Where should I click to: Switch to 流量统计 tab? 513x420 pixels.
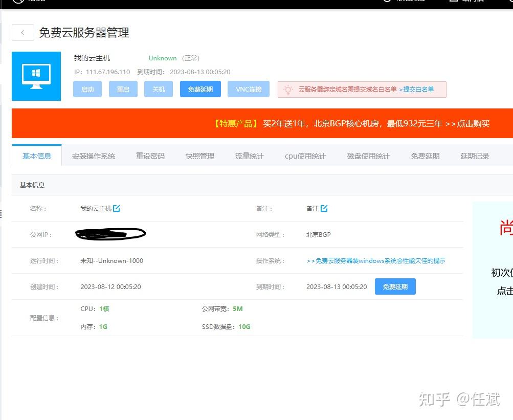[x=249, y=156]
